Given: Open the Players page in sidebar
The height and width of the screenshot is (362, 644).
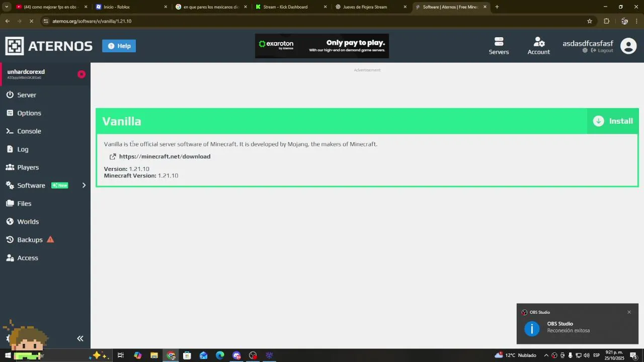Looking at the screenshot, I should click(x=28, y=167).
